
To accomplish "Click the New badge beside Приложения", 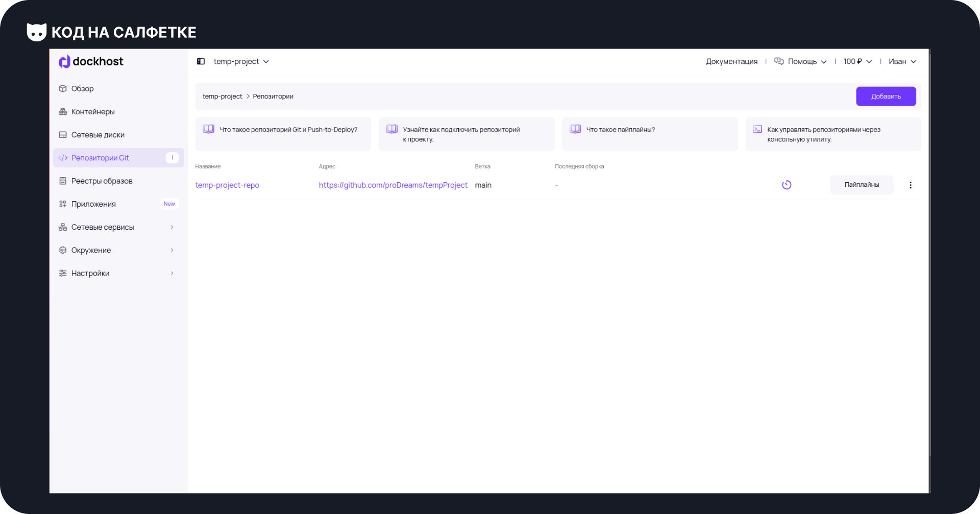I will (169, 204).
